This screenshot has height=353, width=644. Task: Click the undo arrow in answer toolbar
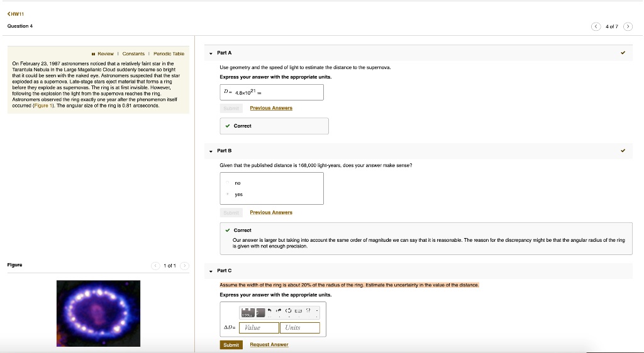pos(269,311)
